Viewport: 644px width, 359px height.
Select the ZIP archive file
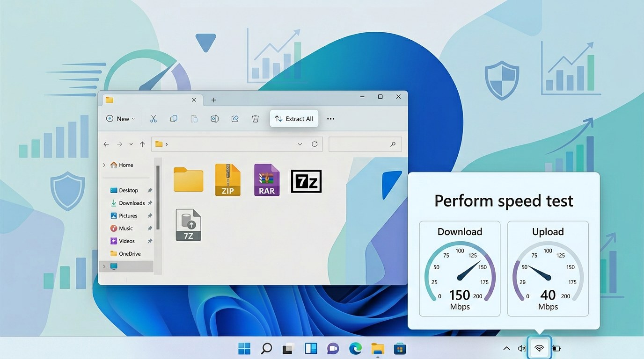[x=228, y=179]
